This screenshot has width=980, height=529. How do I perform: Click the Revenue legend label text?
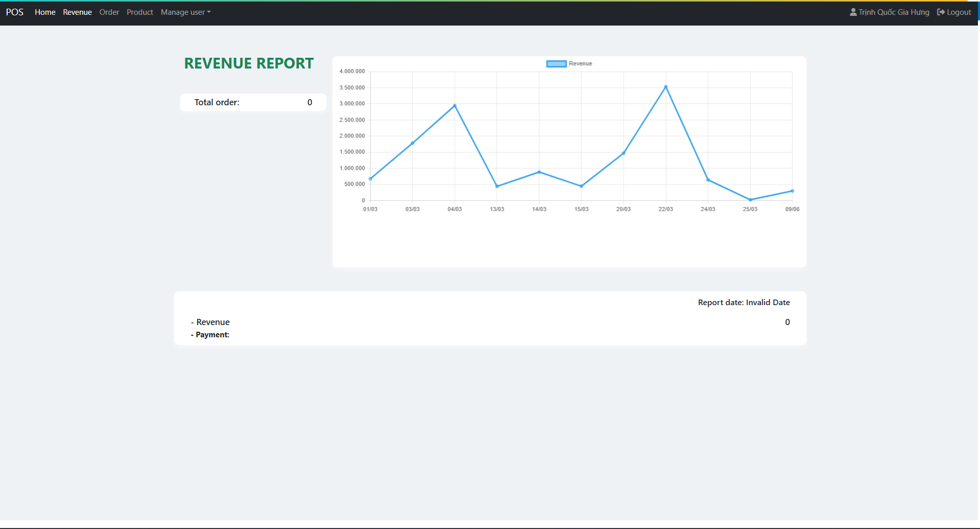(580, 64)
